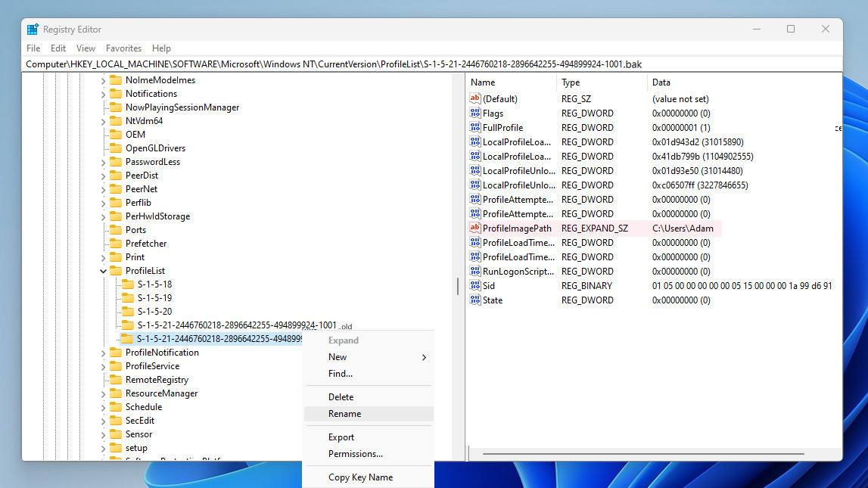Click the Ports folder icon
868x488 pixels.
pyautogui.click(x=116, y=229)
